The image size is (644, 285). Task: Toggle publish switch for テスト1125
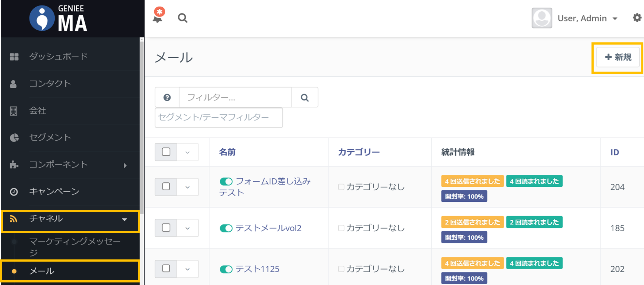point(226,269)
